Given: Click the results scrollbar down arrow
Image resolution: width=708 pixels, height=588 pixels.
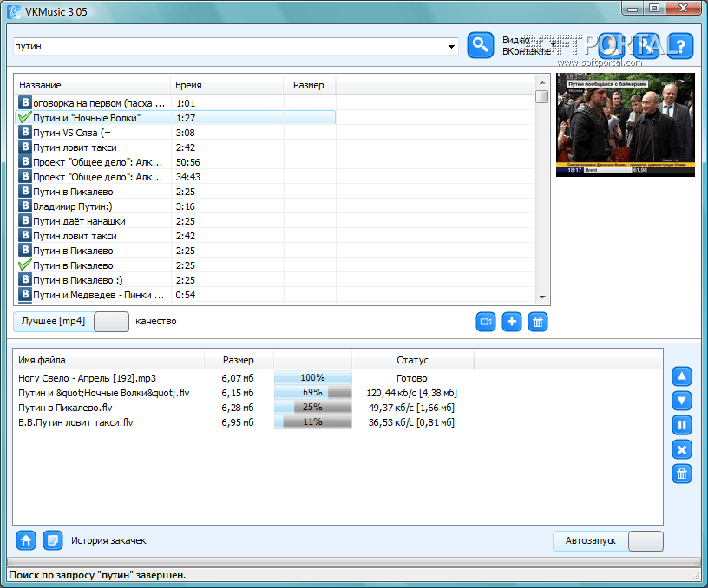Looking at the screenshot, I should 542,297.
